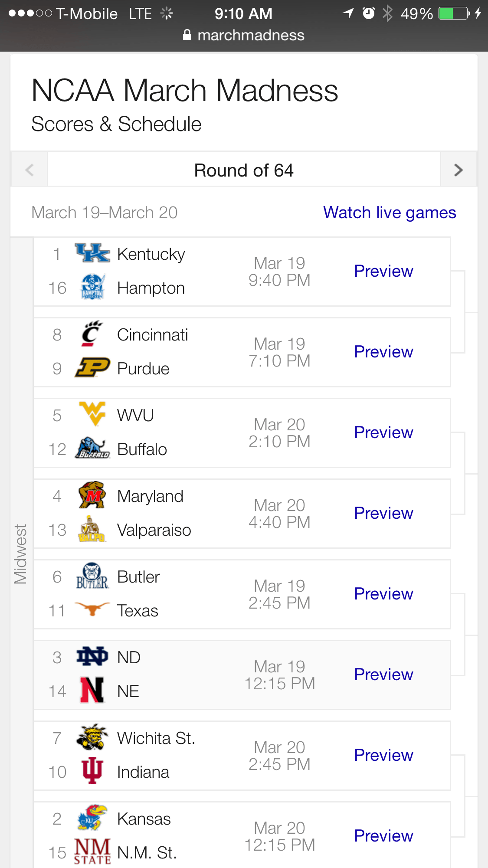The height and width of the screenshot is (868, 488).
Task: Go to next round with right chevron
Action: (x=459, y=170)
